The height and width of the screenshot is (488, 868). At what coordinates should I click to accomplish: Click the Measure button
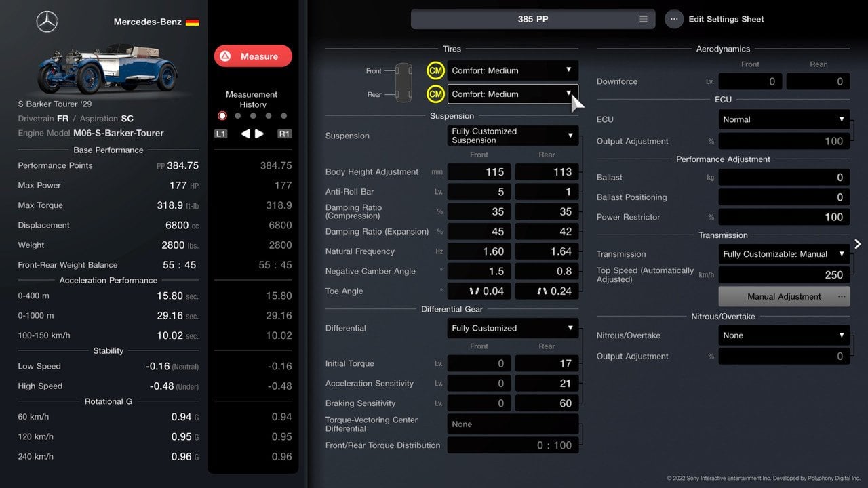click(253, 56)
